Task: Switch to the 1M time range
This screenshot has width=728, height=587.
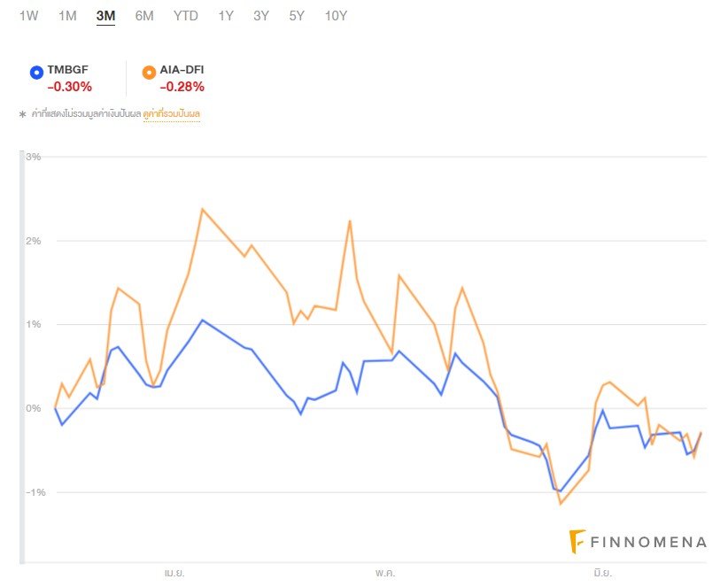Action: 67,16
